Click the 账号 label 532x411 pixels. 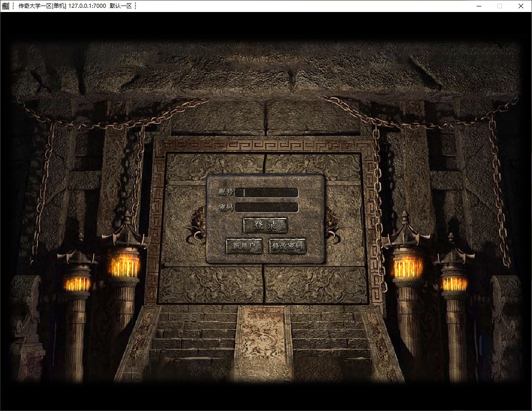pyautogui.click(x=225, y=192)
